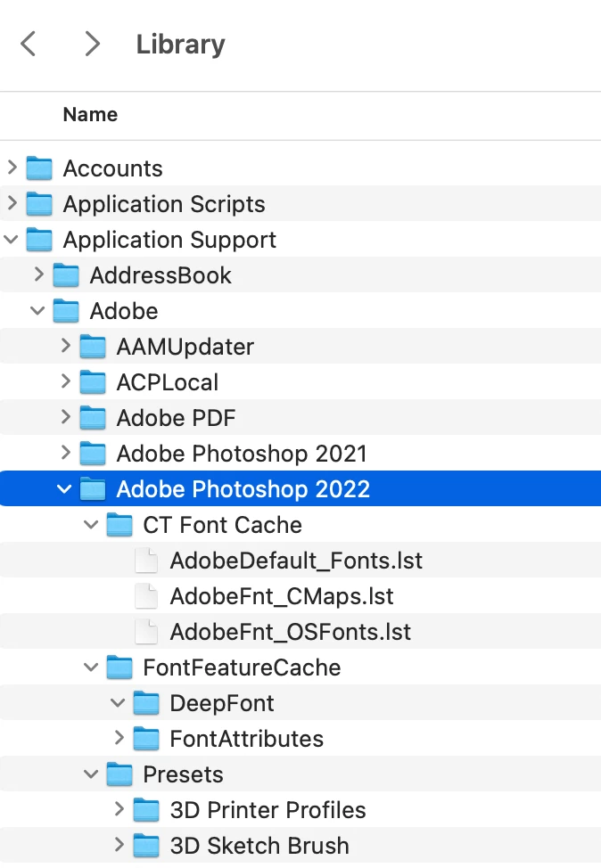This screenshot has width=601, height=868.
Task: Click the FontAttributes folder icon
Action: coord(146,739)
